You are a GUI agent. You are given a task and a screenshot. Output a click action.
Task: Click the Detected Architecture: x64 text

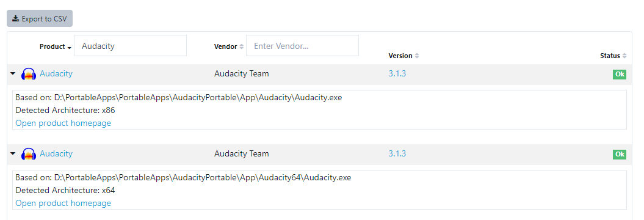(x=65, y=190)
